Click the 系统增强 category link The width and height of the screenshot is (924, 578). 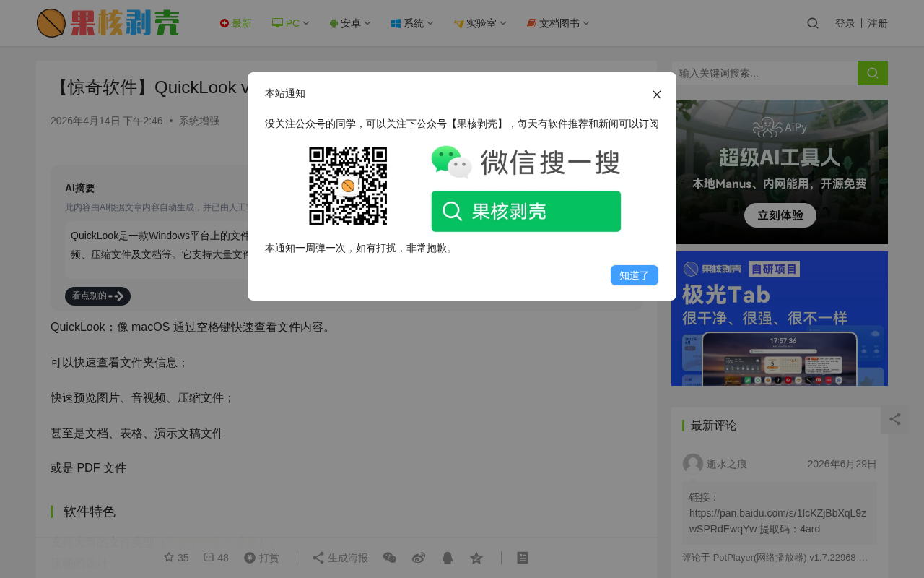pyautogui.click(x=199, y=121)
